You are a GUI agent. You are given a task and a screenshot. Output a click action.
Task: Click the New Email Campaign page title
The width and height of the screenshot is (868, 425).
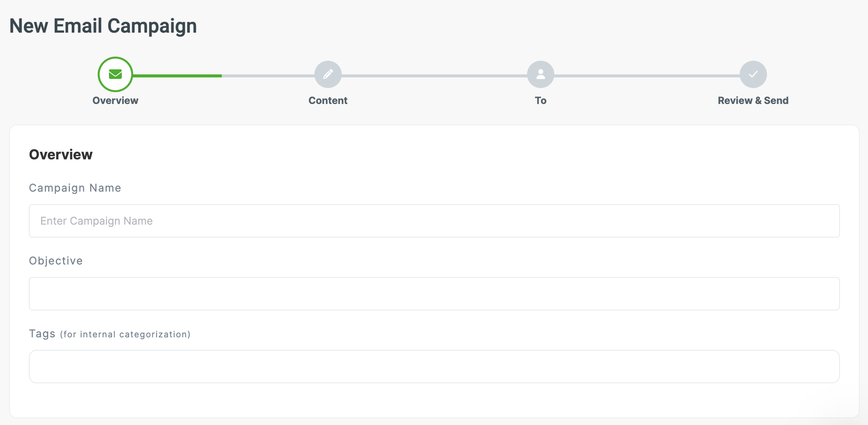tap(103, 26)
